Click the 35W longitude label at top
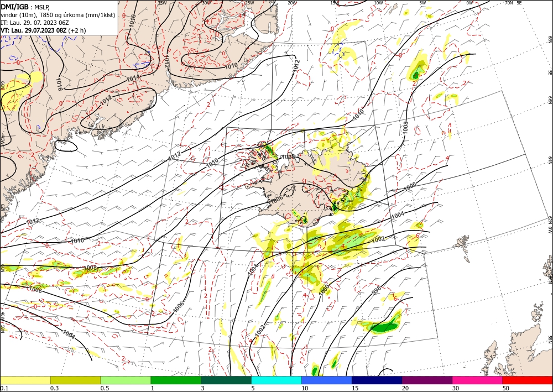This screenshot has height=392, width=553. click(x=162, y=2)
